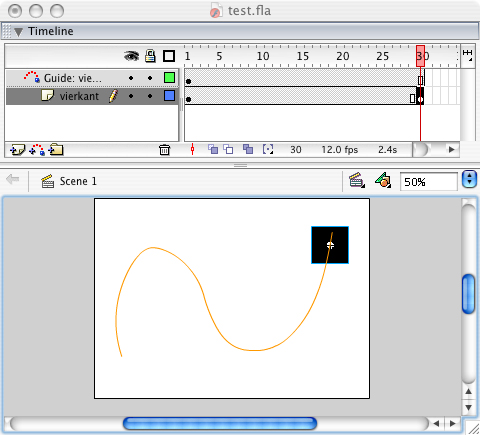Open the Modify Onion Markers menu
This screenshot has width=480, height=435.
pos(268,149)
